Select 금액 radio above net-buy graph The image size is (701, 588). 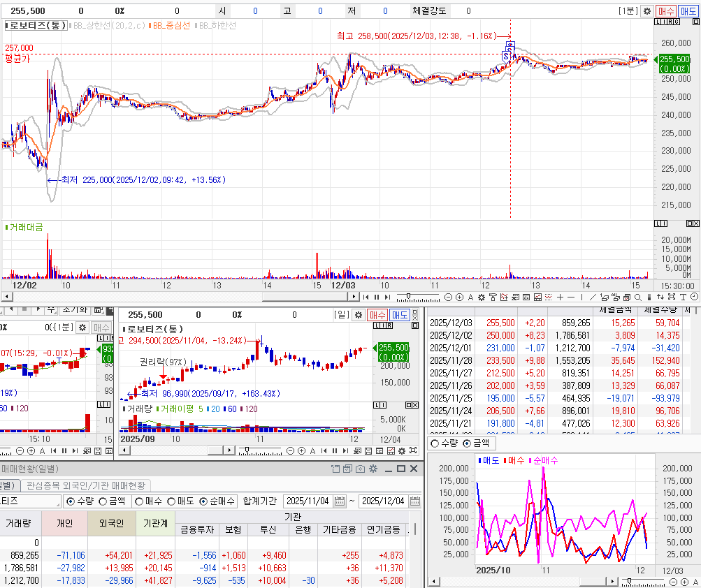pos(467,443)
